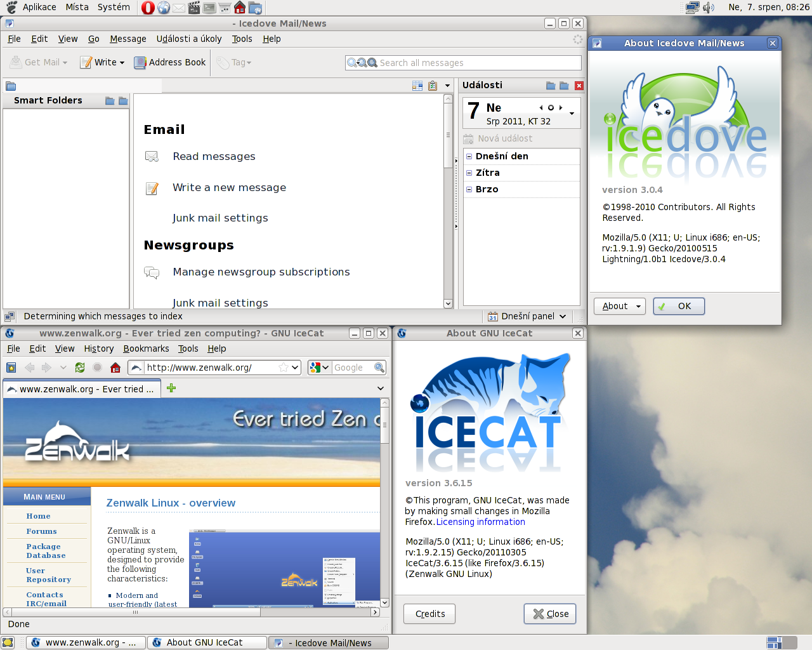Launch Opera from the top panel
The width and height of the screenshot is (812, 650).
[x=148, y=8]
